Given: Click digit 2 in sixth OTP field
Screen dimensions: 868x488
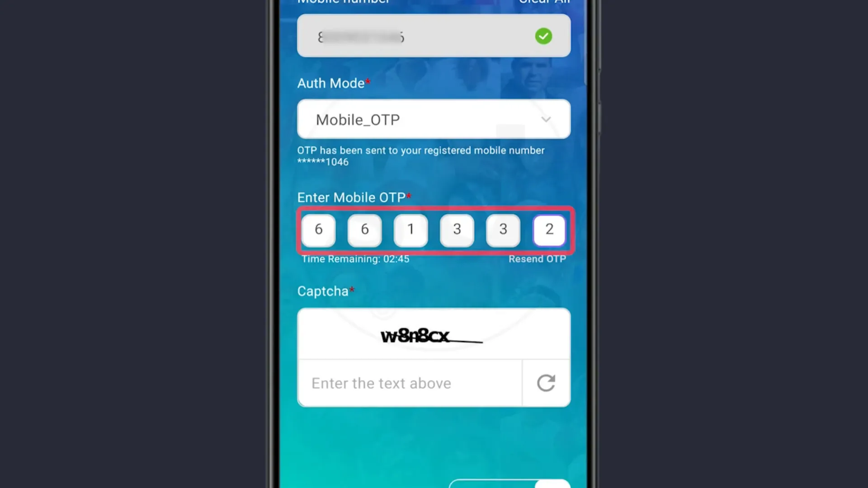Looking at the screenshot, I should [x=549, y=229].
